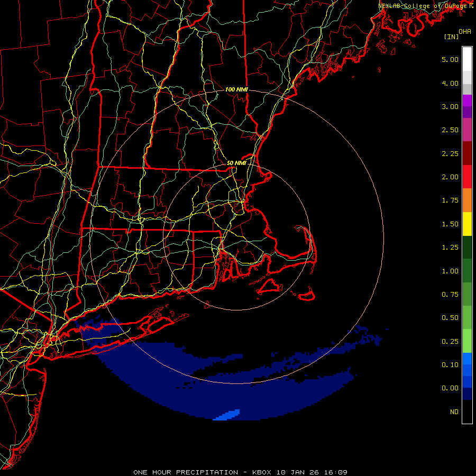Select the pink swatch beside the 2.50 label
Viewport: 476px width, 476px height.
click(x=467, y=130)
